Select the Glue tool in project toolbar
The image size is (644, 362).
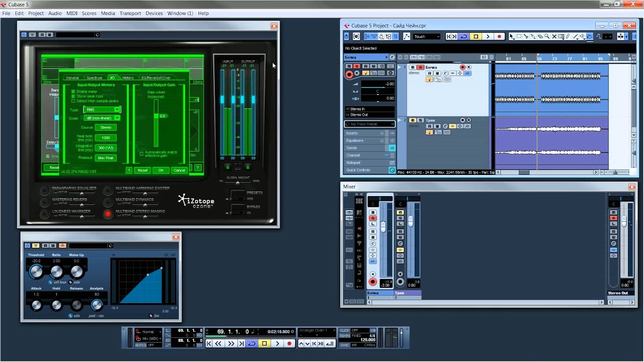[x=533, y=36]
